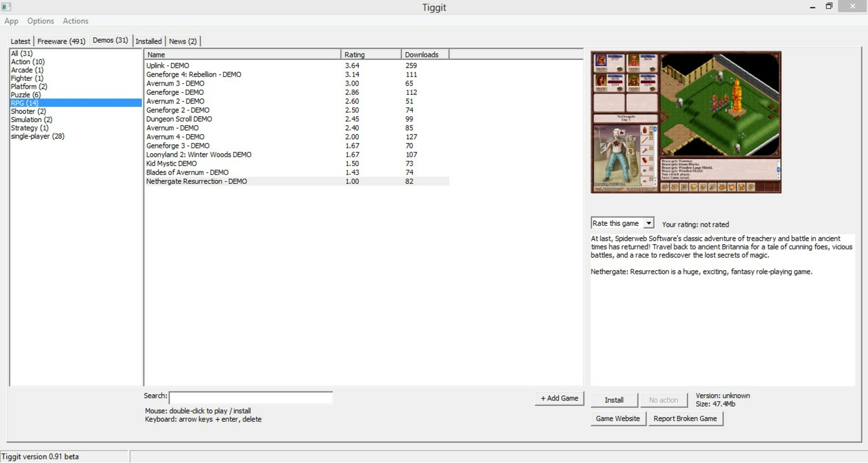
Task: Click the 'Your rating: not rated' label
Action: coord(696,224)
